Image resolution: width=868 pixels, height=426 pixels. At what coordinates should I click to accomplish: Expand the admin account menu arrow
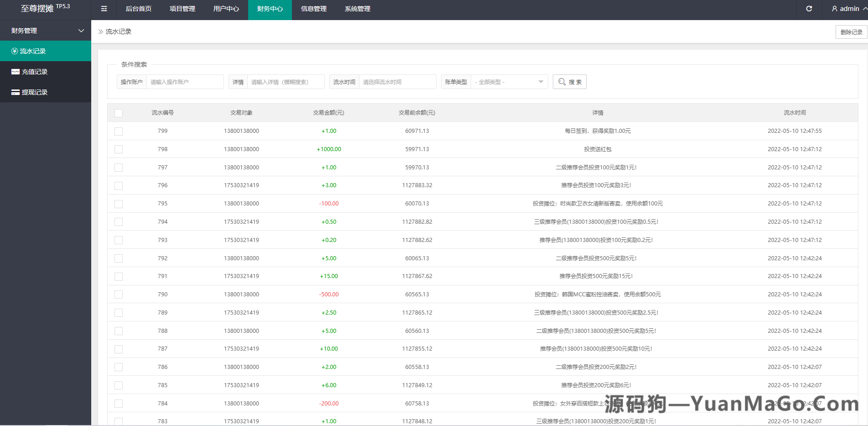(x=864, y=9)
